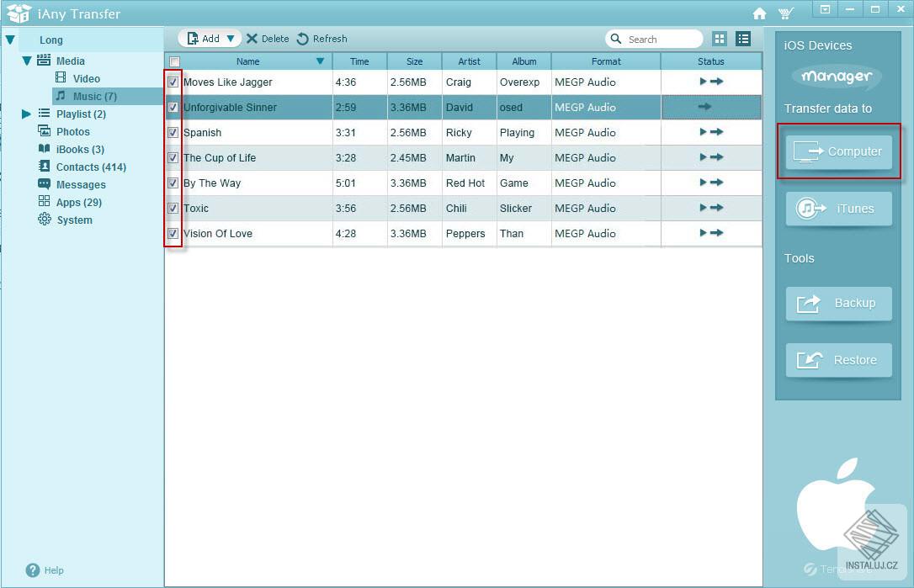Click the Delete button
Image resolution: width=914 pixels, height=588 pixels.
click(268, 39)
